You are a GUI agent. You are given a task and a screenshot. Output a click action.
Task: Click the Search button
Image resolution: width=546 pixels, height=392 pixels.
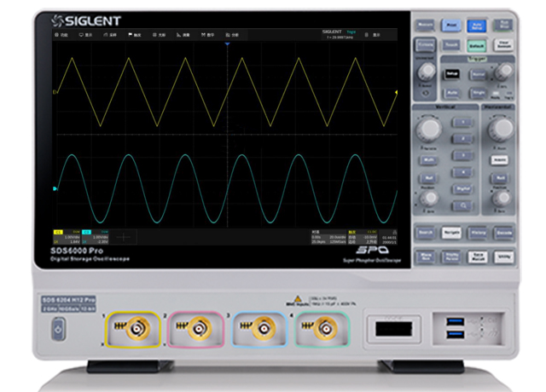click(425, 233)
